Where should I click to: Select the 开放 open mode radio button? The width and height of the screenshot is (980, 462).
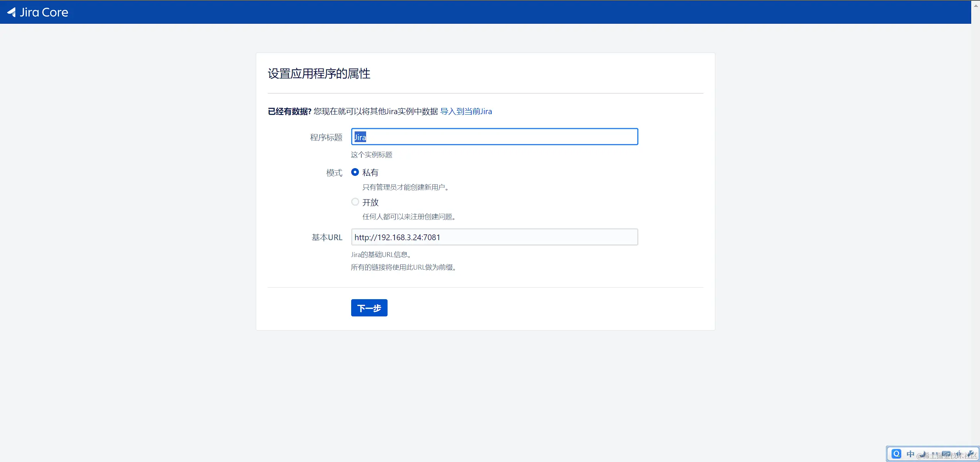355,202
